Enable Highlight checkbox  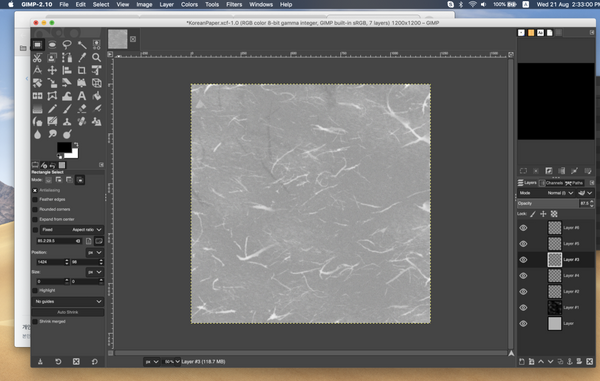click(x=35, y=291)
